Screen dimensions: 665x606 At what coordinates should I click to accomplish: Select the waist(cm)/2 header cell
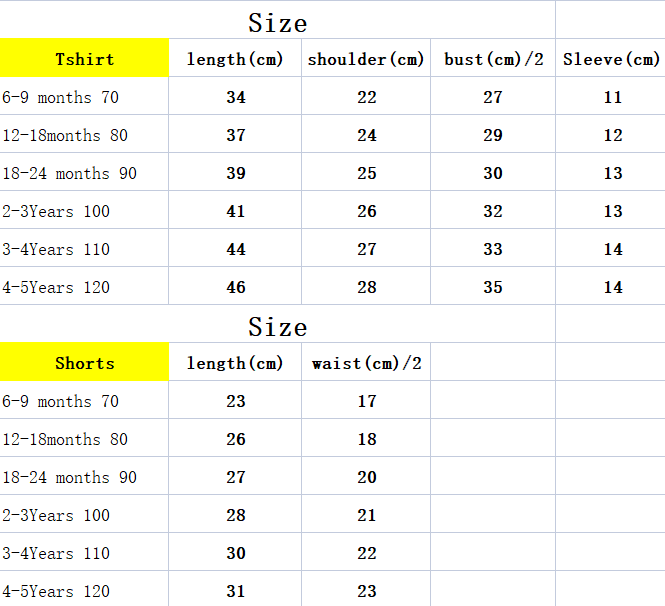point(366,362)
